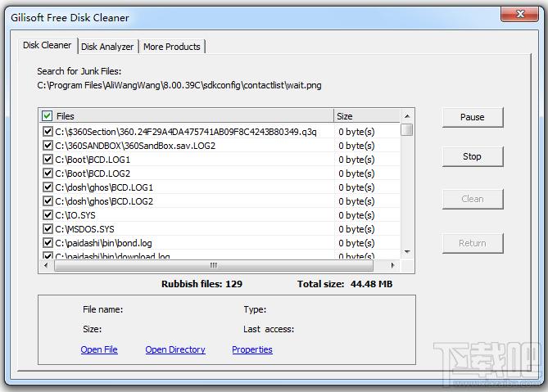
Task: Click the vertical scrollbar up arrow
Action: tap(407, 115)
